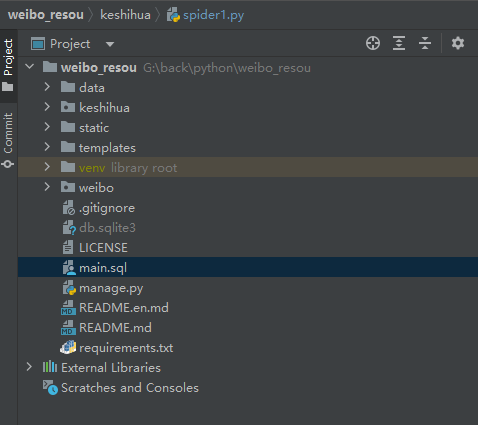
Task: Click the Expand All icon
Action: [399, 43]
